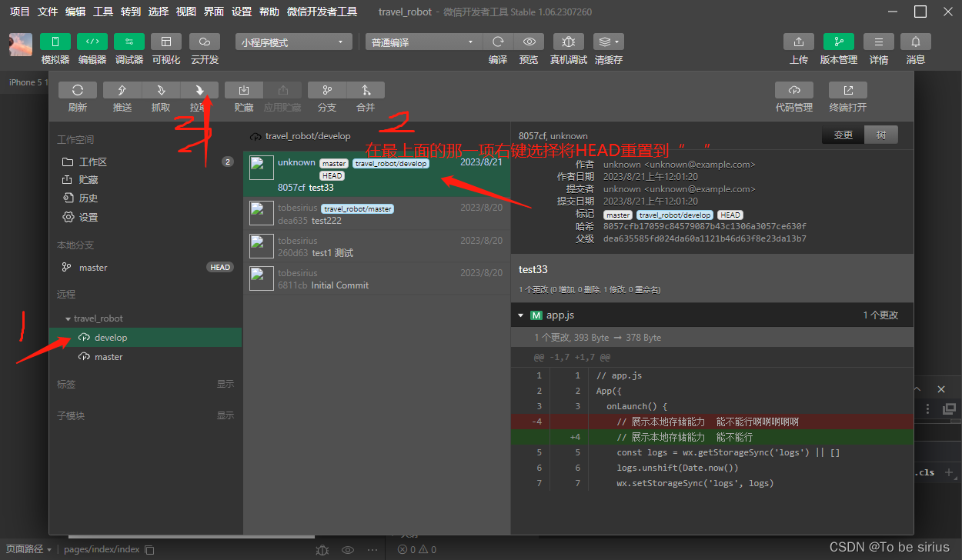Select 贮藏 in the workspace sidebar
Image resolution: width=962 pixels, height=560 pixels.
pos(146,179)
